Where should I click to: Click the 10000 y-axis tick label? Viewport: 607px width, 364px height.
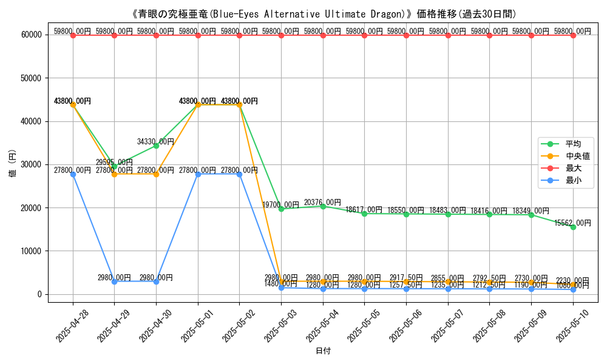point(32,251)
